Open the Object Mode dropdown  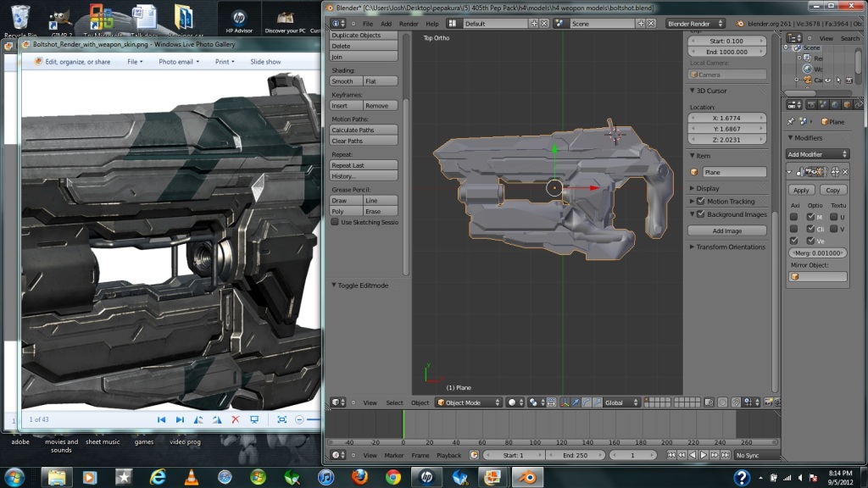pyautogui.click(x=468, y=402)
